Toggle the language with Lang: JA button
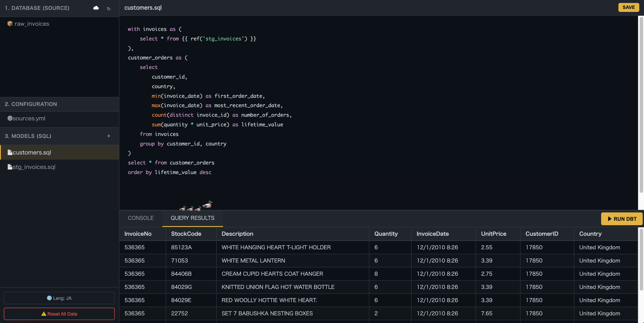The height and width of the screenshot is (323, 644). (x=59, y=298)
